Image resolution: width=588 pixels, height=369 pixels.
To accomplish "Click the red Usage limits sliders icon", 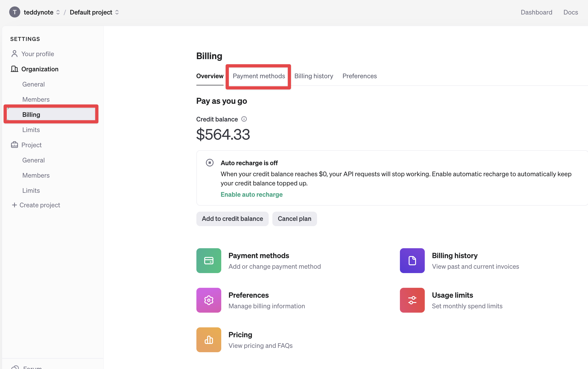I will [x=412, y=300].
